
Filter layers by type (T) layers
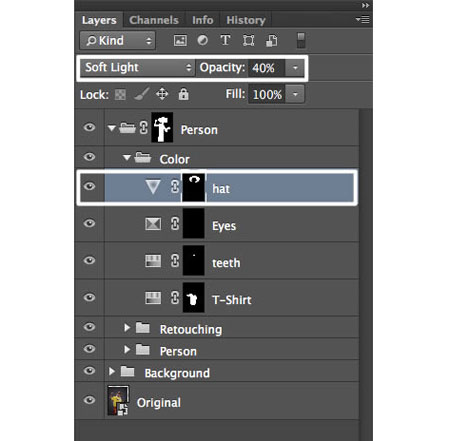coord(225,40)
